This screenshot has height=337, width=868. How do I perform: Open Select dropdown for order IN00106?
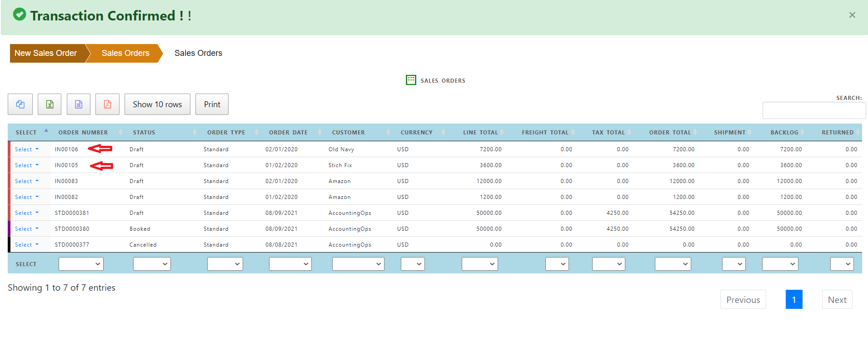coord(26,149)
